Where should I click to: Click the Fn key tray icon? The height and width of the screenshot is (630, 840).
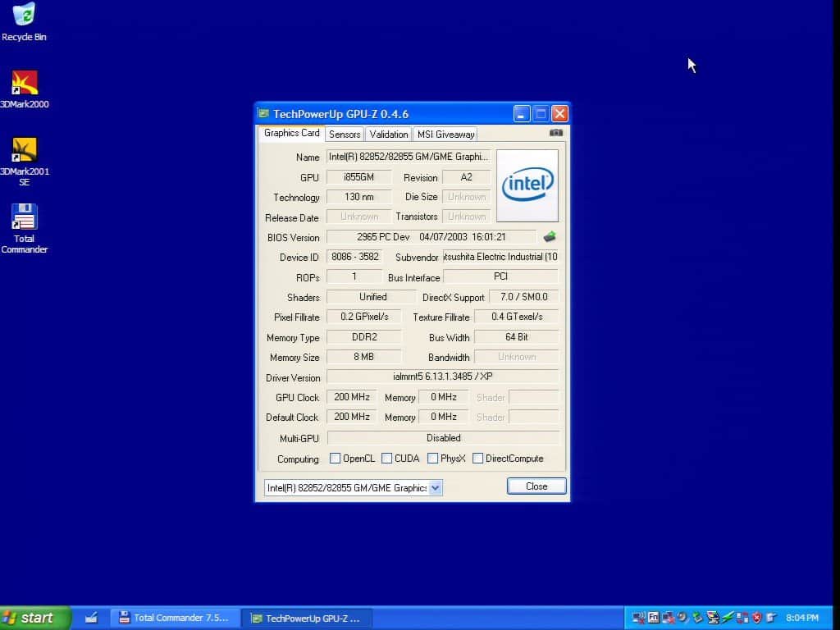point(653,617)
